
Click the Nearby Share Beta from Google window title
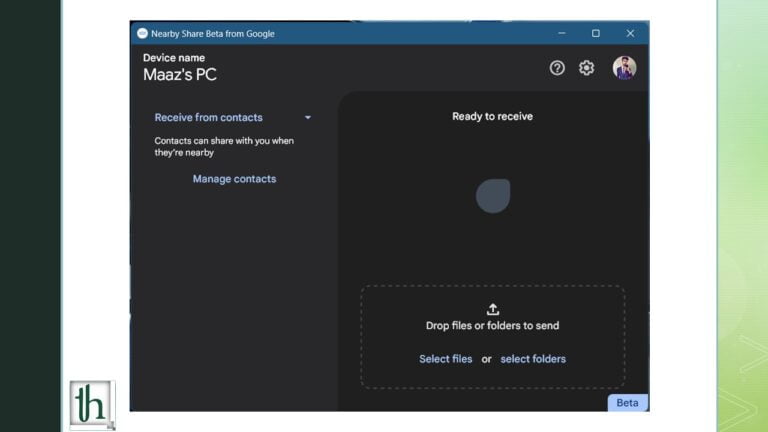(213, 34)
